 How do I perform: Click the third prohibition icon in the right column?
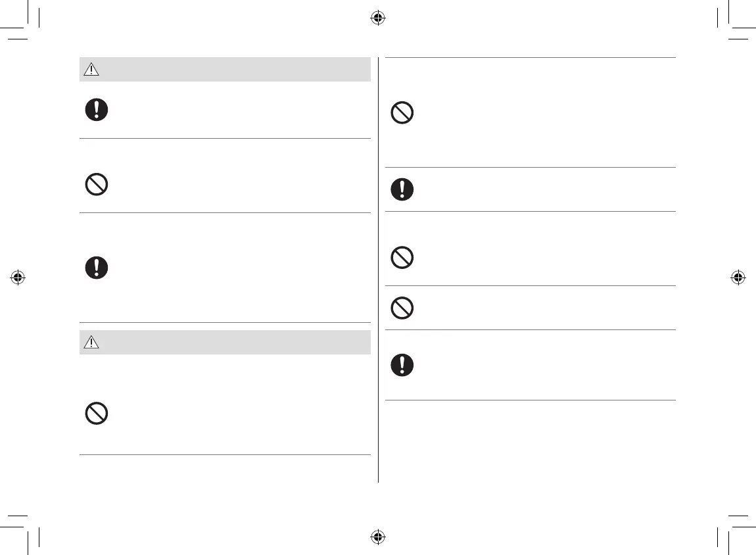point(402,308)
